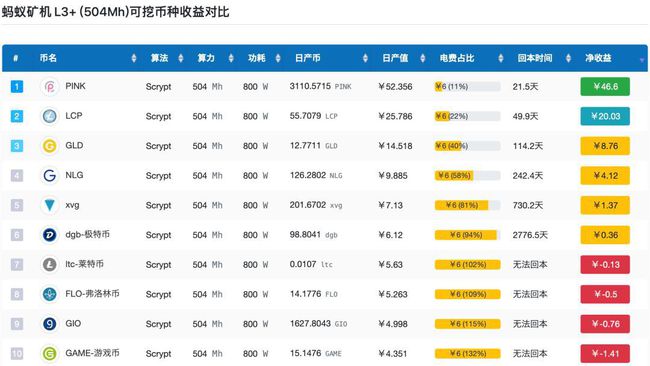This screenshot has width=650, height=366.
Task: Click the GIO coin logo icon
Action: pyautogui.click(x=50, y=324)
